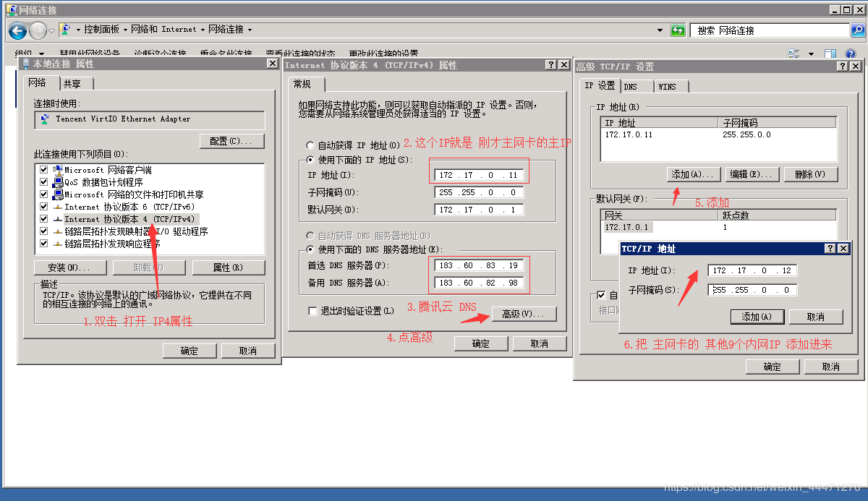Click the ? help button in the IPv4 属性 dialog
This screenshot has height=501, width=868.
[551, 65]
